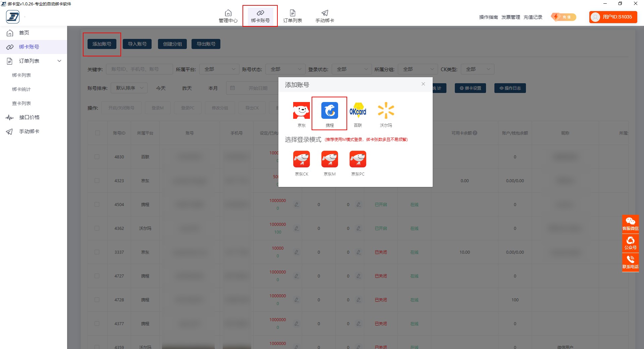Open 管理中心 in top navigation

[x=228, y=16]
